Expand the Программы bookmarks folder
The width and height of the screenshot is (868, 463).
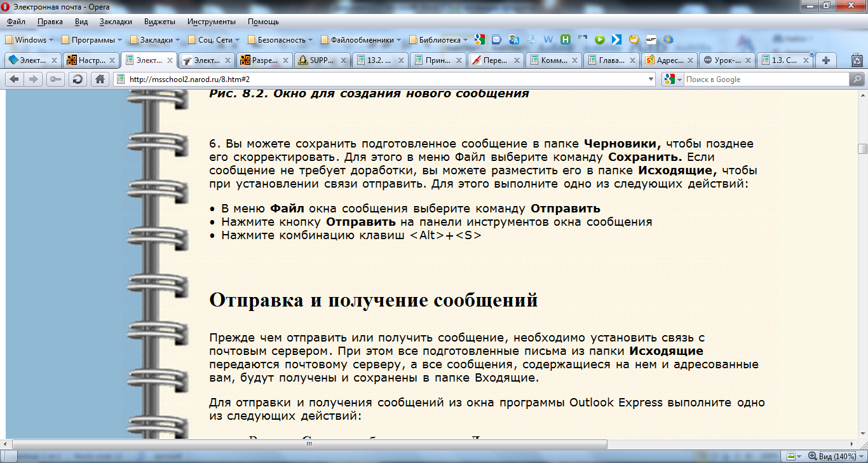[91, 39]
